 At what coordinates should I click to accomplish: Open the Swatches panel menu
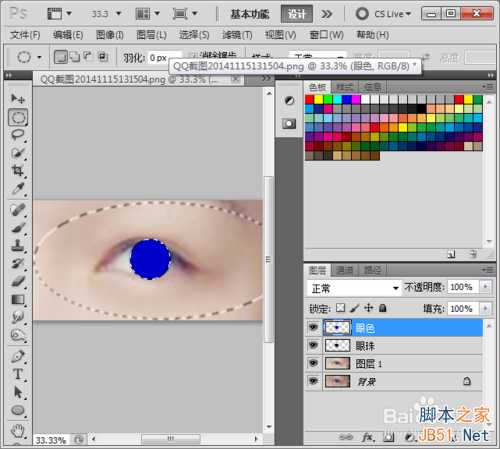pyautogui.click(x=488, y=87)
